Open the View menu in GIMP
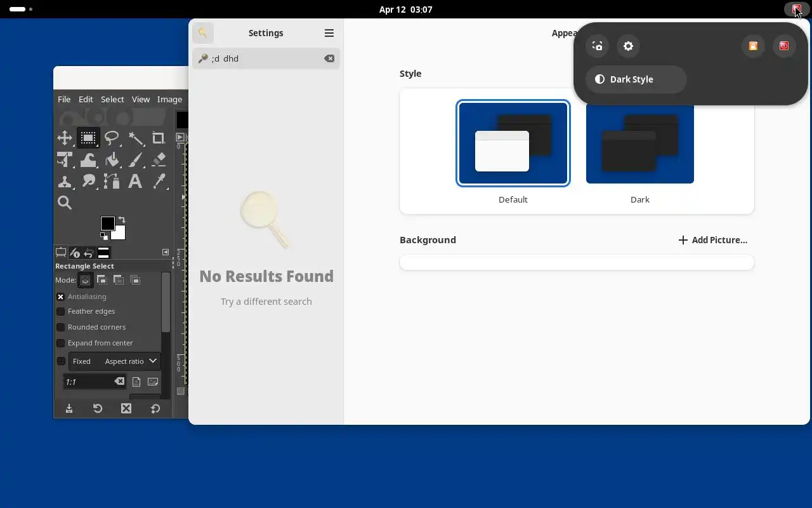 pos(141,99)
